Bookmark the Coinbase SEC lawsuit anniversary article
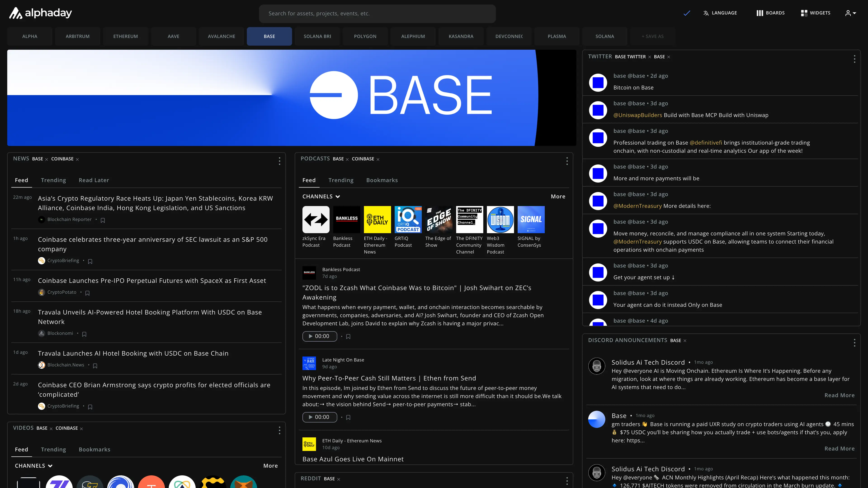 tap(90, 261)
